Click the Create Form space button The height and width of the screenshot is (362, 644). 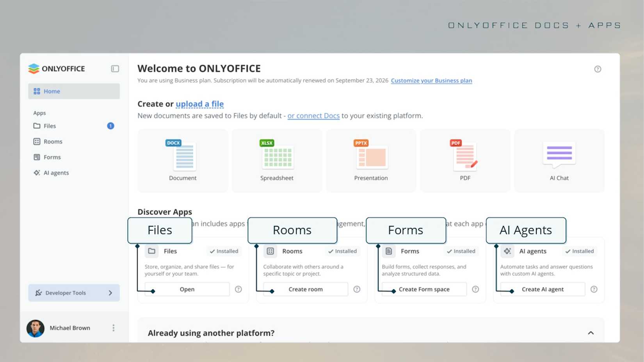[424, 289]
